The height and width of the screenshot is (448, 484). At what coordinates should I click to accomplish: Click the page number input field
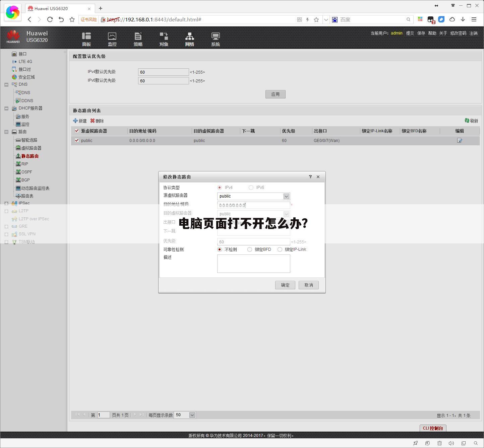coord(104,415)
